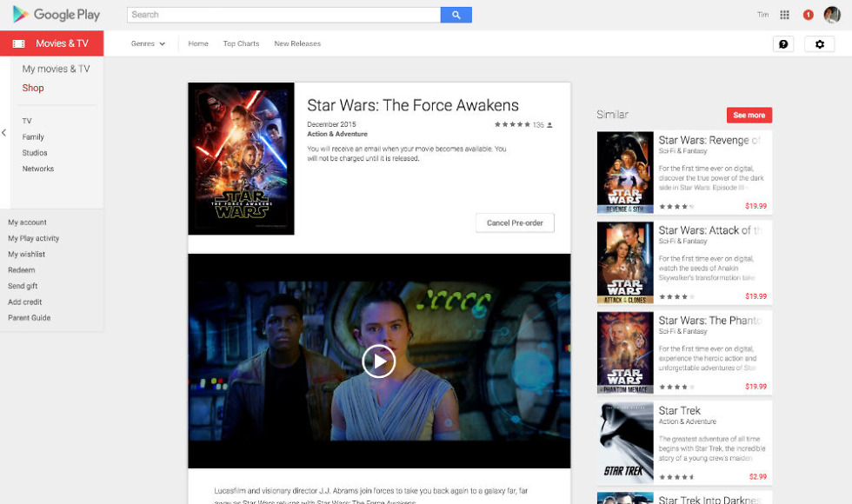Click the Cancel Pre-order button

click(x=515, y=222)
